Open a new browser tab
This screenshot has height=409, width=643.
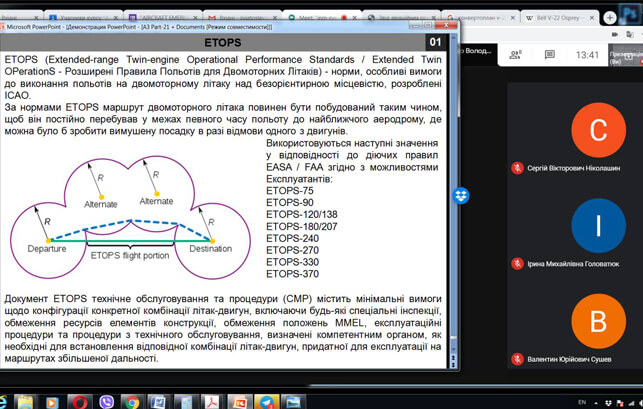point(610,18)
